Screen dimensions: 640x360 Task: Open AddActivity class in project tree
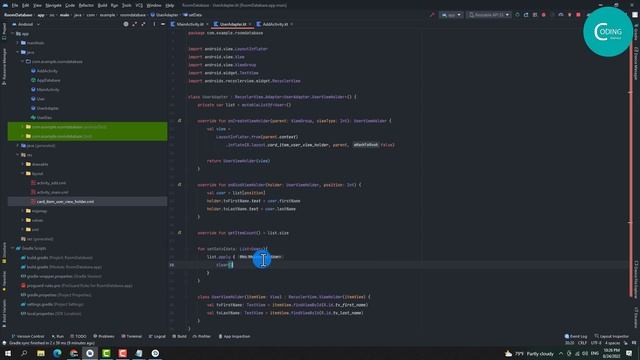(44, 71)
